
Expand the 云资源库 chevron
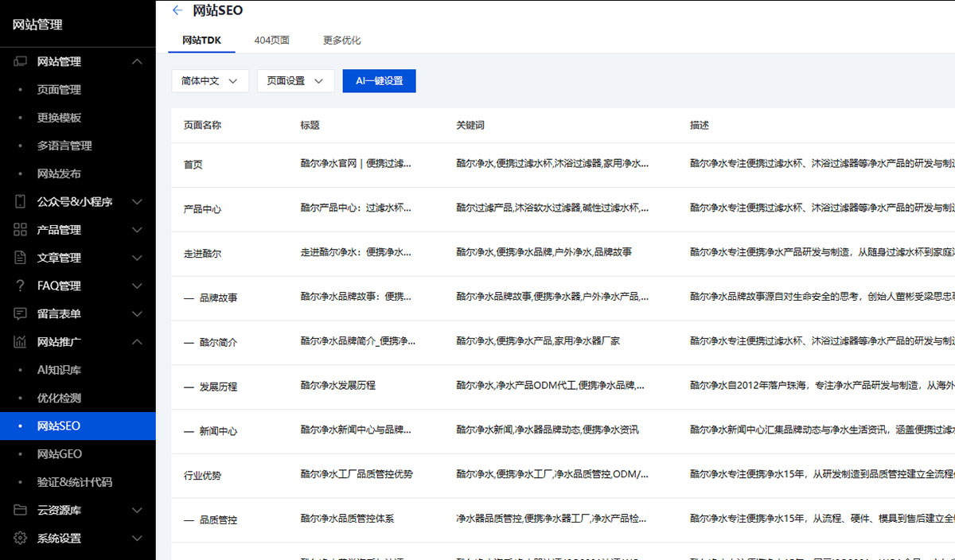pyautogui.click(x=137, y=510)
